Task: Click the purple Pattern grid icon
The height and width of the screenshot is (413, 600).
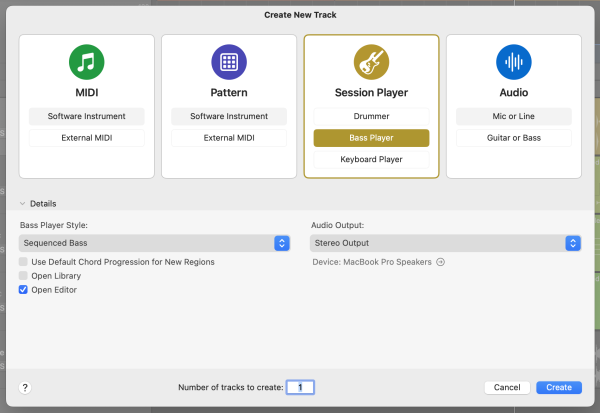Action: [x=229, y=62]
